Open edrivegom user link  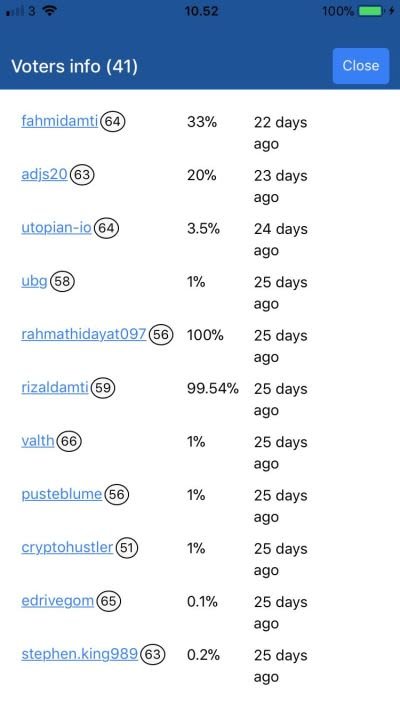click(58, 601)
